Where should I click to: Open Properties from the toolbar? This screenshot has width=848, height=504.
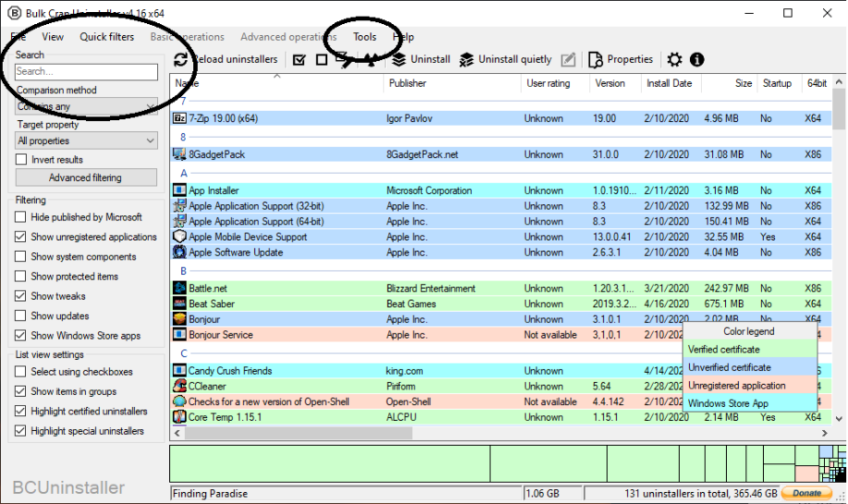tap(621, 59)
